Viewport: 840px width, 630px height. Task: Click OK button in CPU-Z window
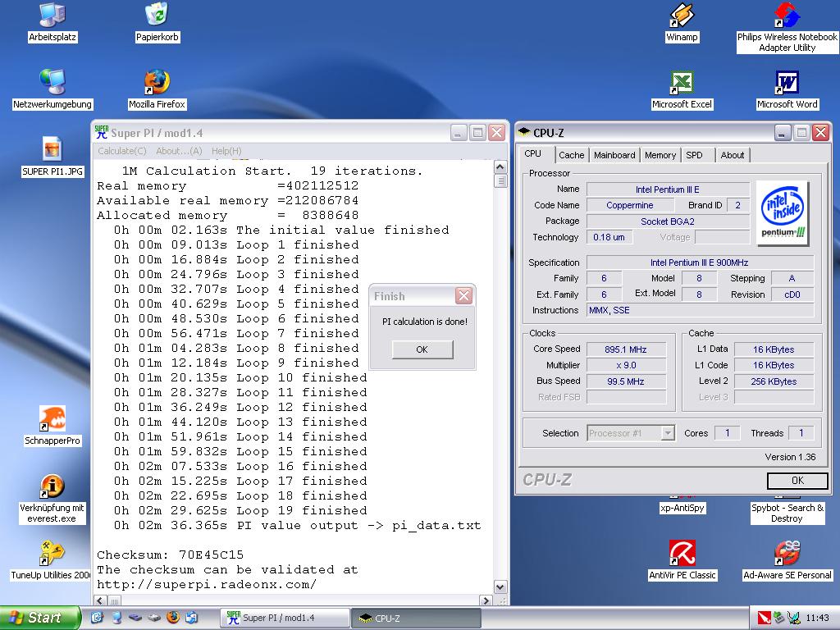pyautogui.click(x=797, y=481)
